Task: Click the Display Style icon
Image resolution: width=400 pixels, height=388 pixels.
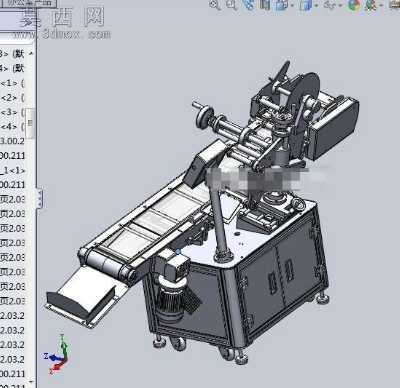Action: pos(305,5)
